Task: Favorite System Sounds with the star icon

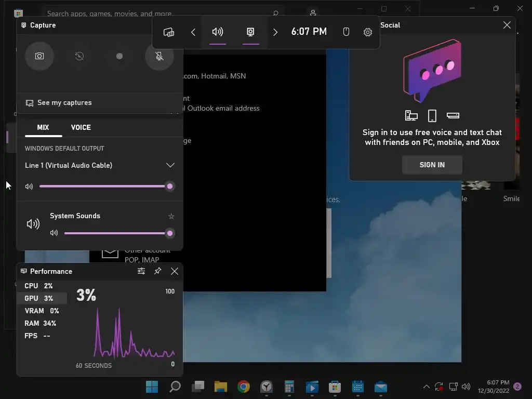Action: click(x=171, y=216)
